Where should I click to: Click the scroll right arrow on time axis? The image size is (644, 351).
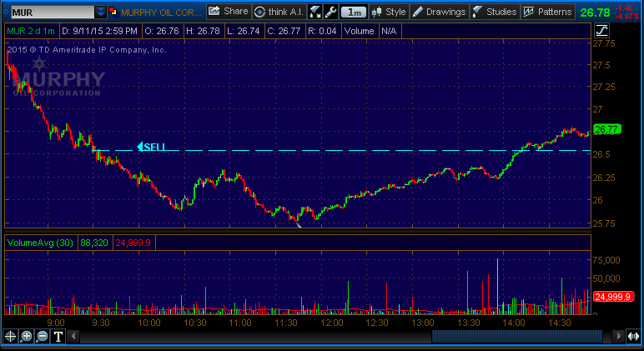click(x=617, y=336)
